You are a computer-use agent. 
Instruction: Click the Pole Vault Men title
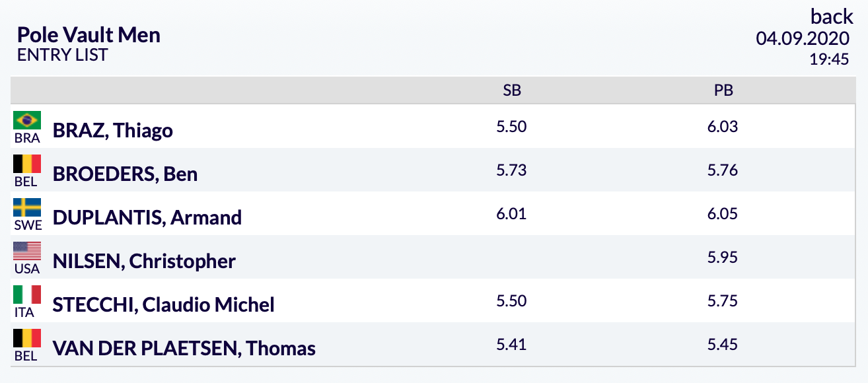coord(89,35)
